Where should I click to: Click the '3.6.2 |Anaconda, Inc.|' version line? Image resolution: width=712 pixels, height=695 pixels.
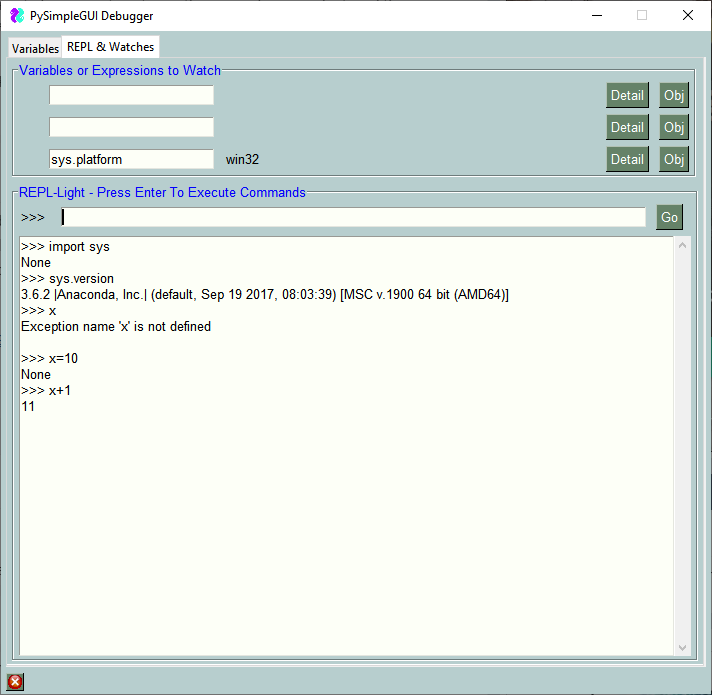(x=265, y=295)
